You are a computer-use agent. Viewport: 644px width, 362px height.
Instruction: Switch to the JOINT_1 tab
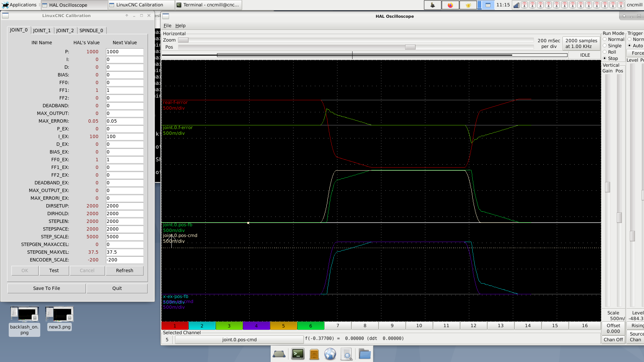tap(42, 31)
